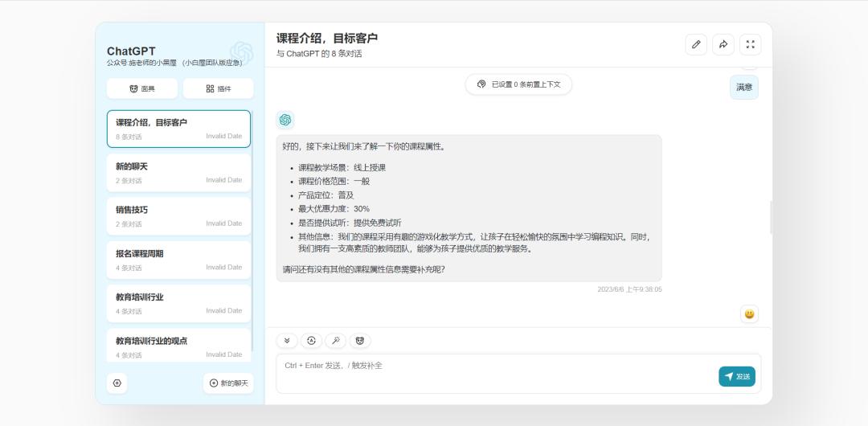
Task: Start a new chat with the 新的聊天 button
Action: (x=228, y=383)
